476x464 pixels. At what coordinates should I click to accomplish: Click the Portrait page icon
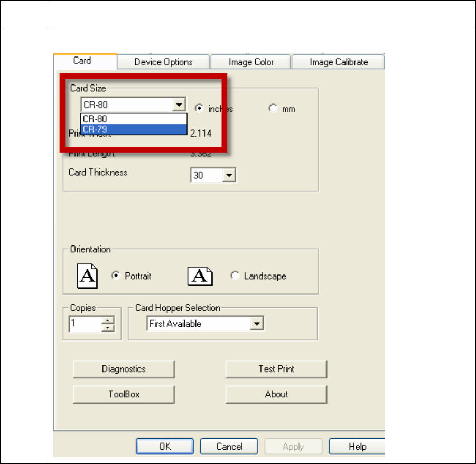pyautogui.click(x=87, y=276)
